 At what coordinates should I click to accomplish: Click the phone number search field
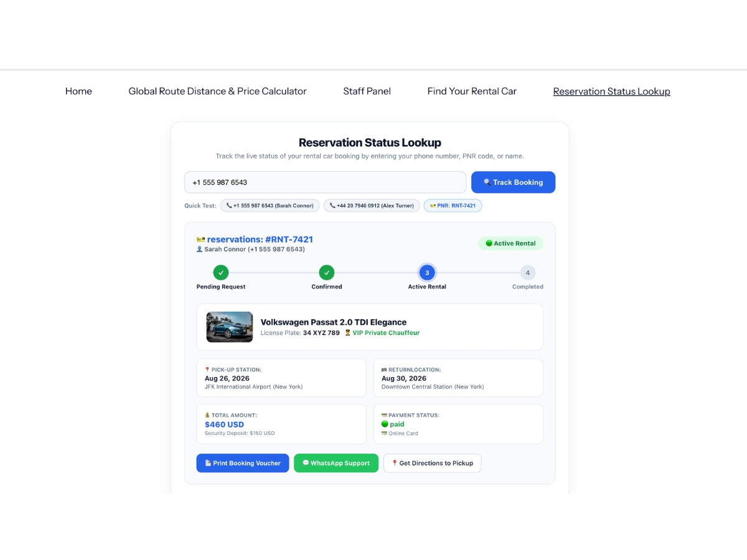pos(325,182)
